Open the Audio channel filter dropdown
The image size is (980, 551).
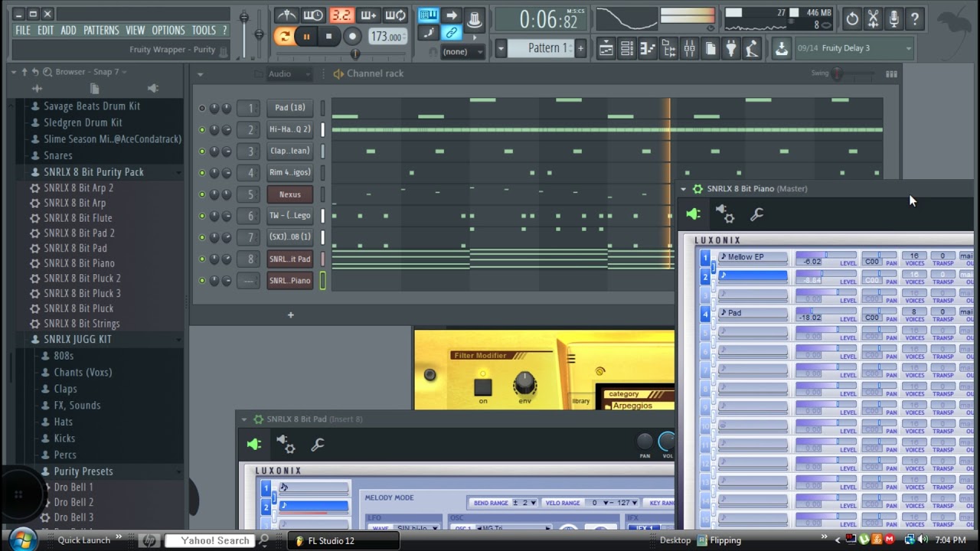coord(289,73)
